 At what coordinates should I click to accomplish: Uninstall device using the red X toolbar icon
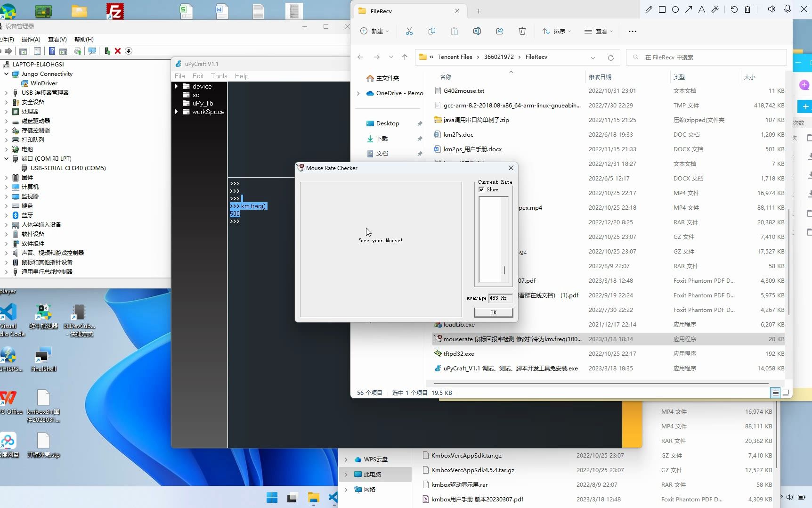tap(118, 51)
